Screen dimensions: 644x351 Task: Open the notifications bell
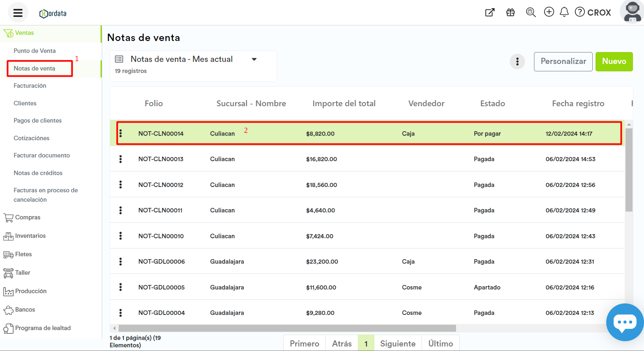click(x=564, y=12)
